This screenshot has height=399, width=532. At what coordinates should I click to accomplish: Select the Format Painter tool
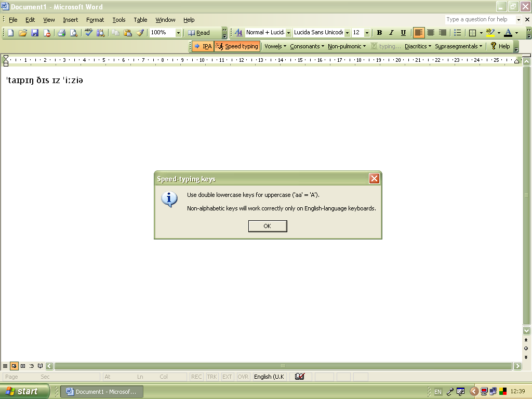point(140,32)
